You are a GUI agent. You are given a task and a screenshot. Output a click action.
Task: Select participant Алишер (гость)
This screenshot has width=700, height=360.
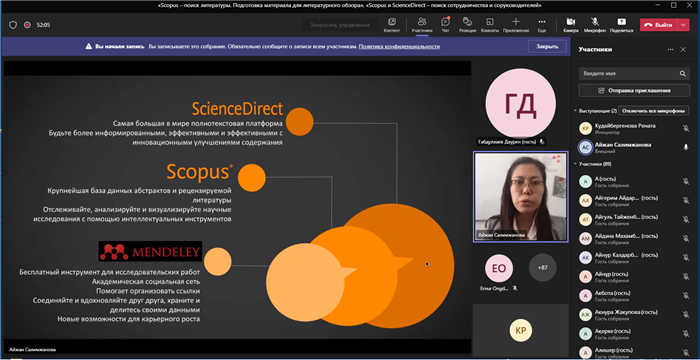coord(634,352)
